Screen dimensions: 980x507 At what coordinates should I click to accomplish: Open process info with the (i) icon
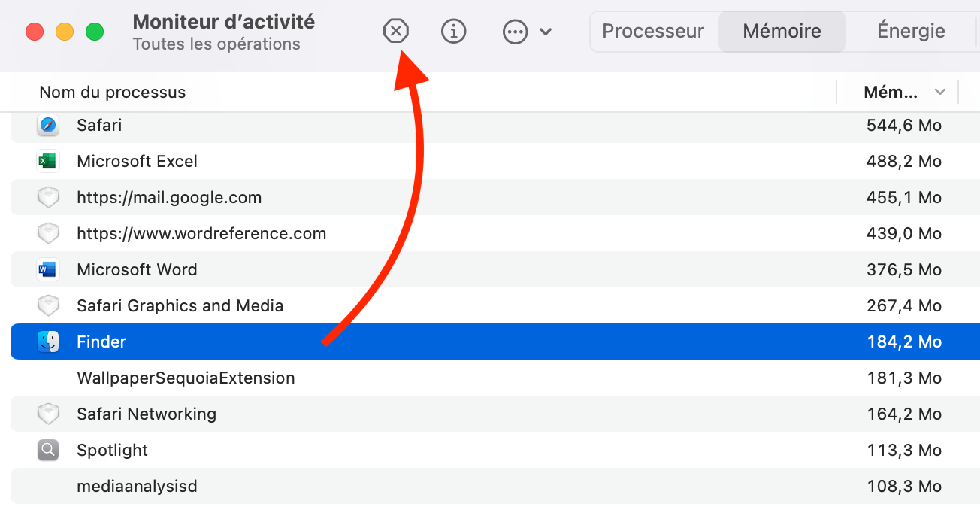[454, 32]
